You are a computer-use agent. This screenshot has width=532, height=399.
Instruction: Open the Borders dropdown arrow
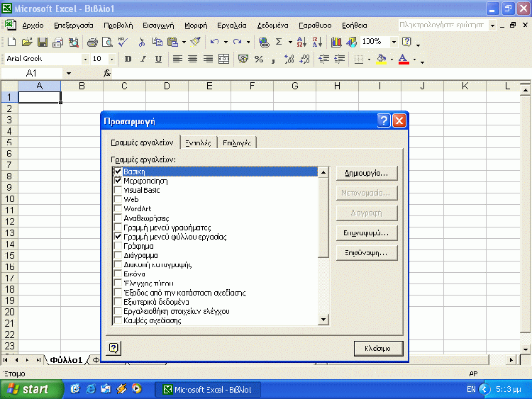click(369, 60)
